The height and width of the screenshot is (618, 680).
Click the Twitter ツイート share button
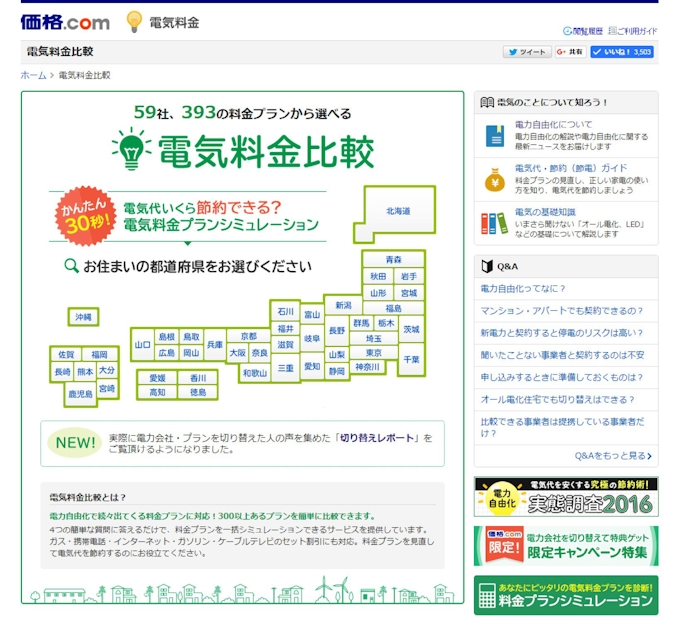click(x=526, y=52)
